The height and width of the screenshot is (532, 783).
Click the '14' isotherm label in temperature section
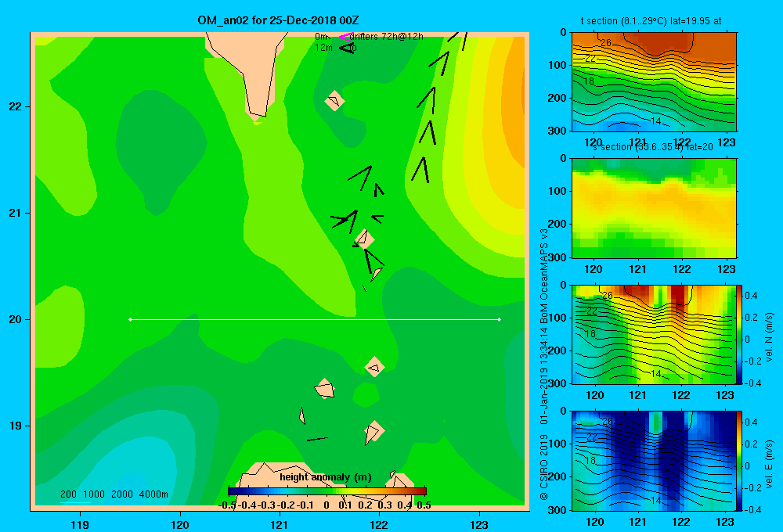tap(655, 121)
